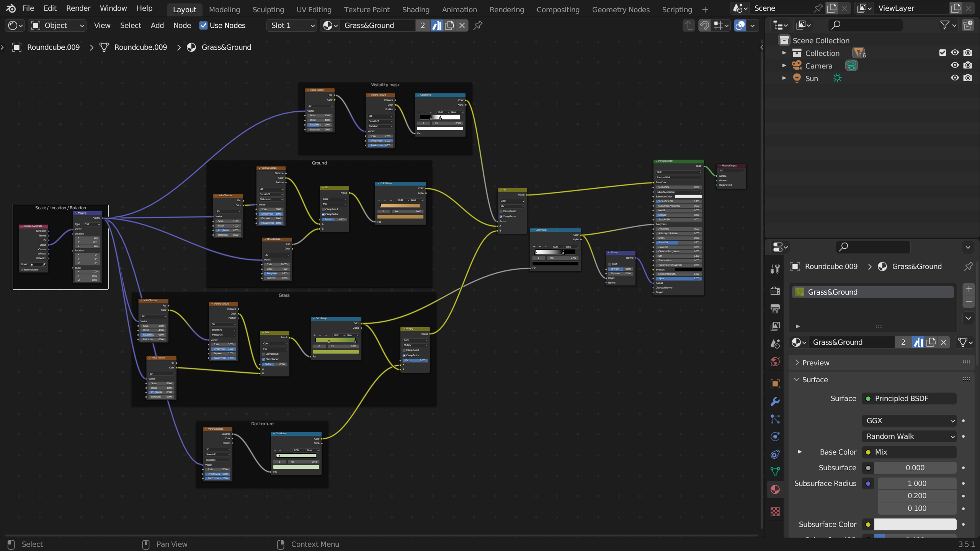Expand the Preview panel
The width and height of the screenshot is (980, 551).
815,363
